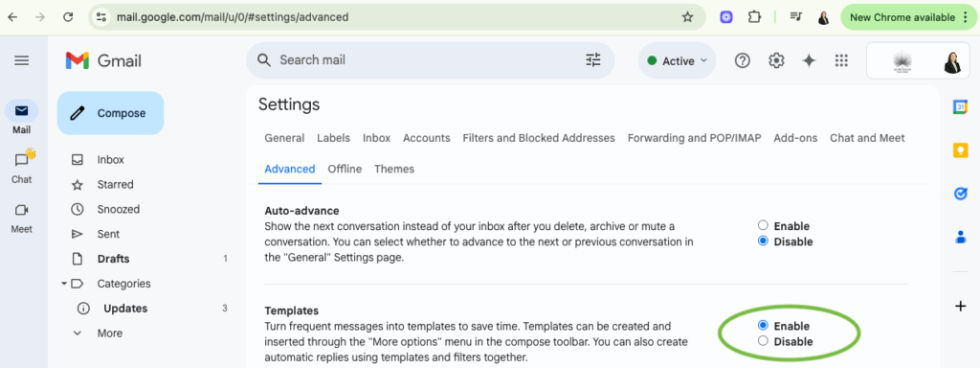The height and width of the screenshot is (368, 980).
Task: Click the Compose button
Action: [x=111, y=113]
